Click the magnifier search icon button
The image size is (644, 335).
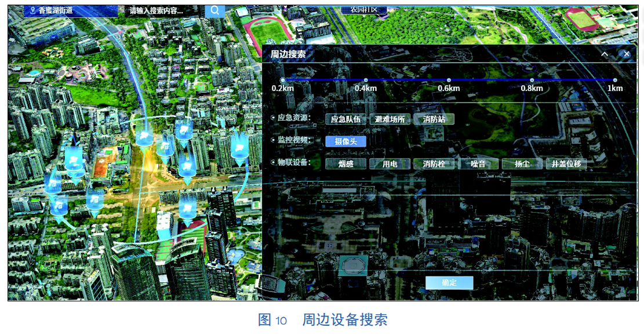click(x=214, y=10)
